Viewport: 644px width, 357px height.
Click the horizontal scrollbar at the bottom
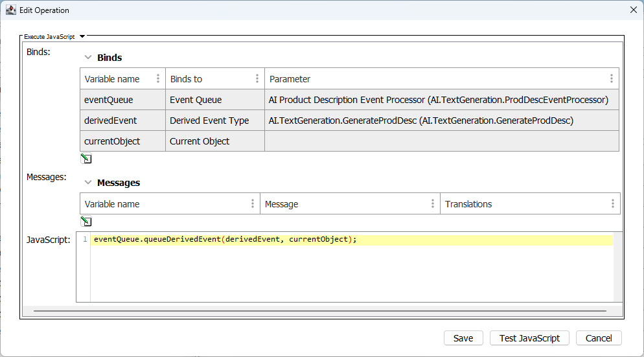pyautogui.click(x=320, y=311)
